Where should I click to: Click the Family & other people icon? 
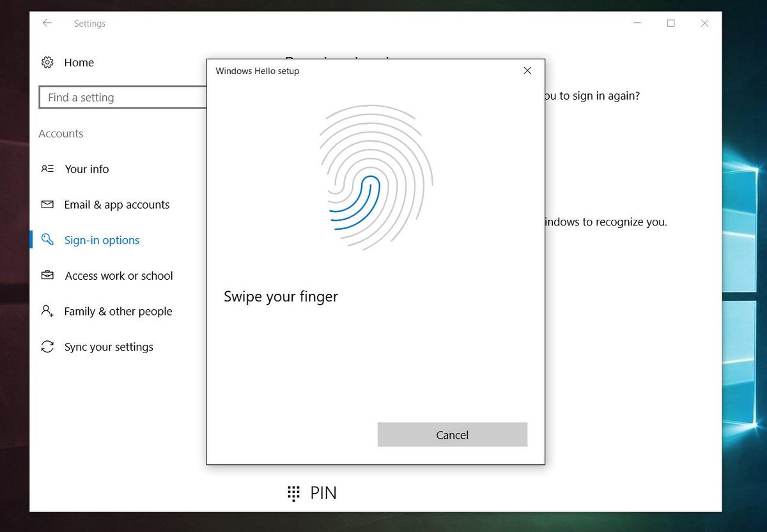click(47, 311)
